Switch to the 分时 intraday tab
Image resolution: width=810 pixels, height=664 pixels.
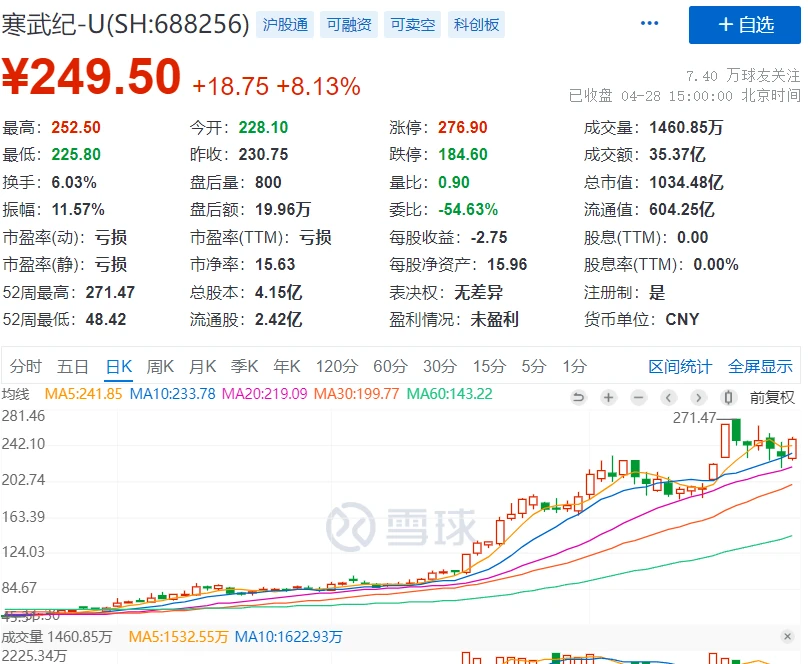pyautogui.click(x=27, y=366)
